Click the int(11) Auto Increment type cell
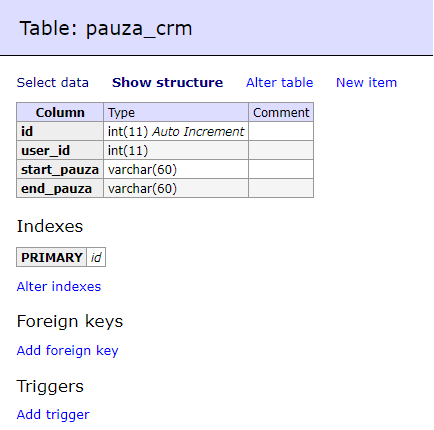 click(176, 131)
